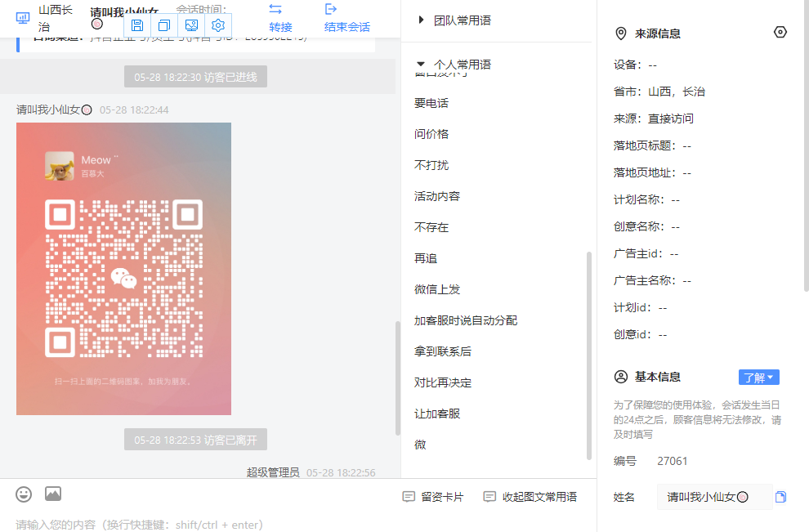
Task: Click 收起图文常用语 to collapse phrases
Action: tap(530, 497)
